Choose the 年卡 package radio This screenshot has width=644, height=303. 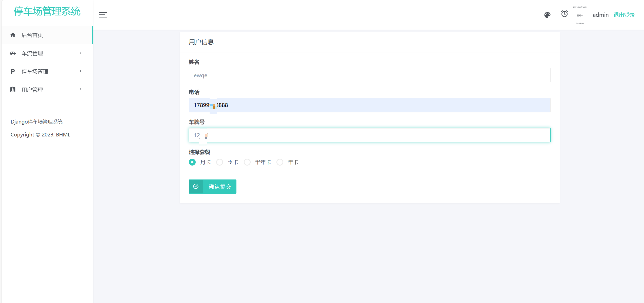[x=280, y=162]
